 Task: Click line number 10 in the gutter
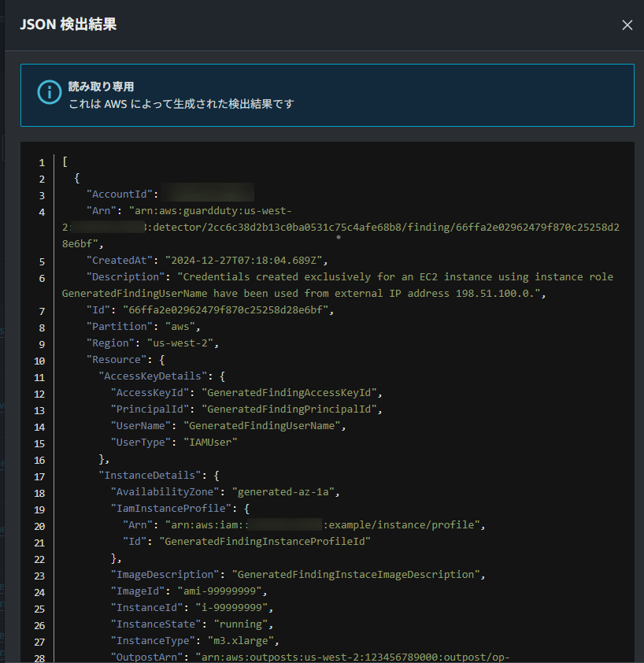(x=40, y=360)
